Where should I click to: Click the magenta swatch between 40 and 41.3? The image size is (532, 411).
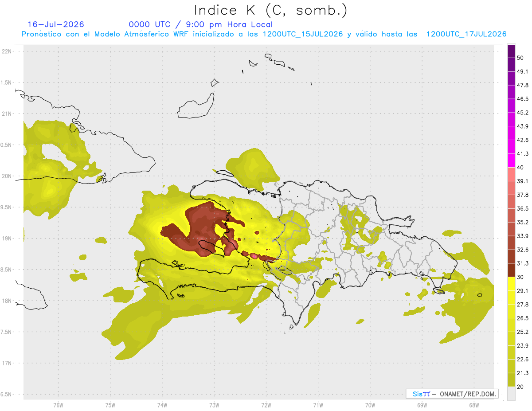click(511, 160)
